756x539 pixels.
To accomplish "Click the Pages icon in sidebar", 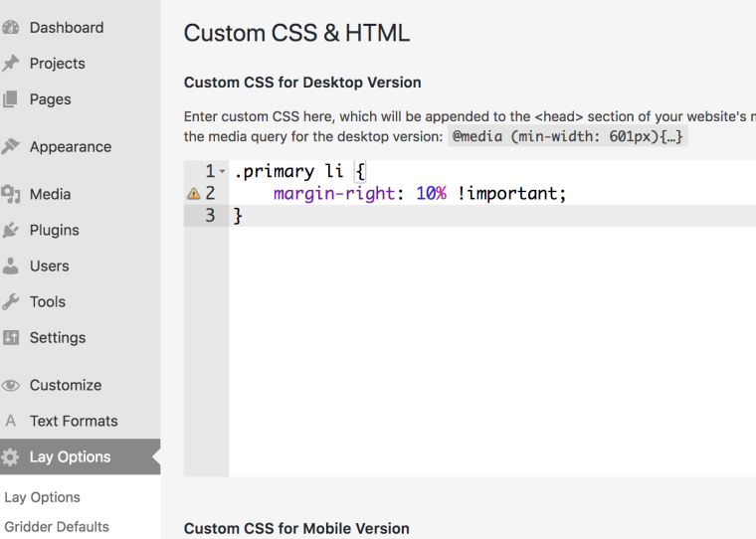I will (10, 99).
